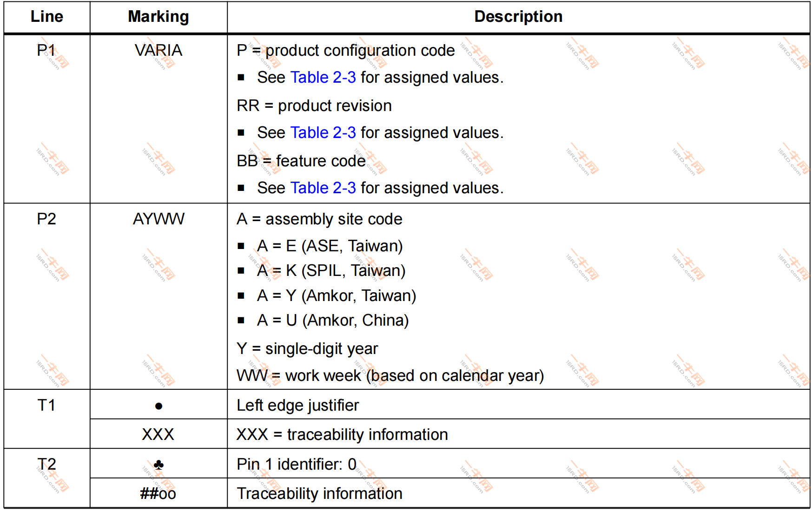Click the Description column header
Screen dimensions: 812x511
pyautogui.click(x=518, y=17)
